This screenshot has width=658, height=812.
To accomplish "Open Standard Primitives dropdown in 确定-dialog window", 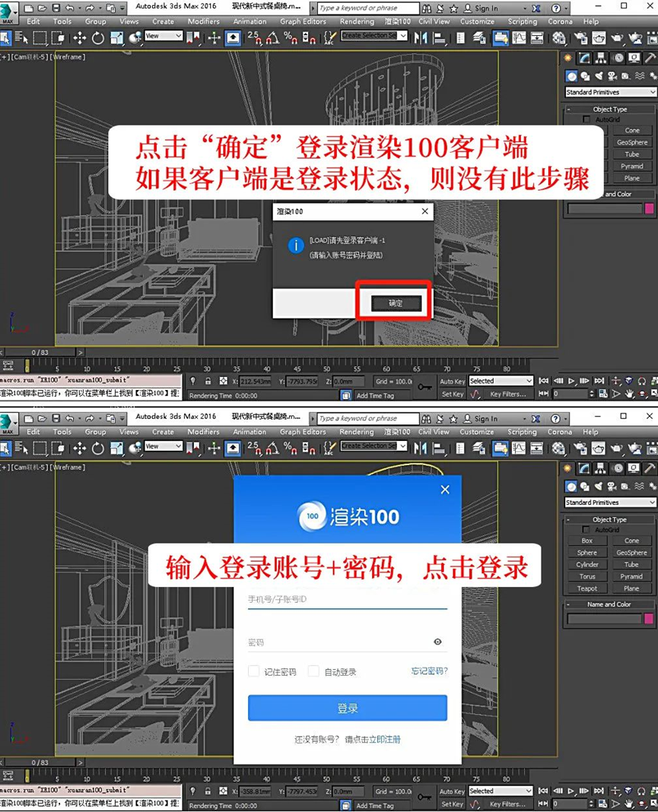I will click(x=610, y=92).
